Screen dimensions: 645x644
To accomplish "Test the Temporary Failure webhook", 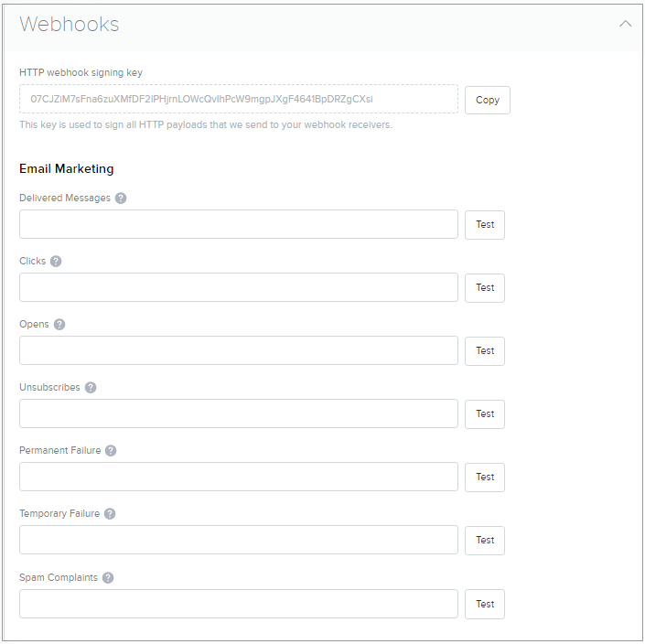I will (x=485, y=540).
